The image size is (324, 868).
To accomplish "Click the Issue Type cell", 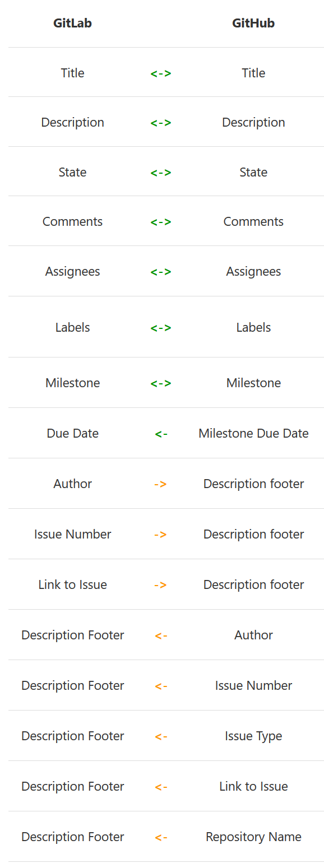I will tap(253, 736).
